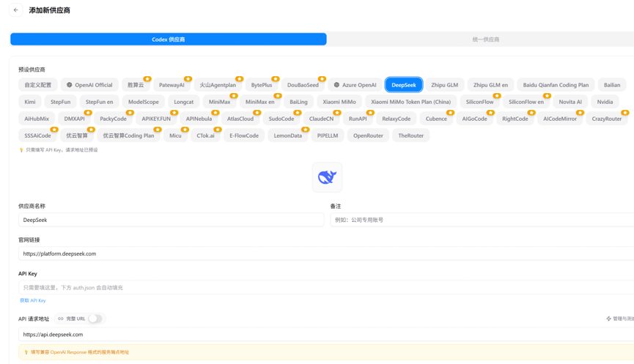Screen dimensions: 634x364
Task: Select the AtlasCloud preset
Action: point(240,119)
